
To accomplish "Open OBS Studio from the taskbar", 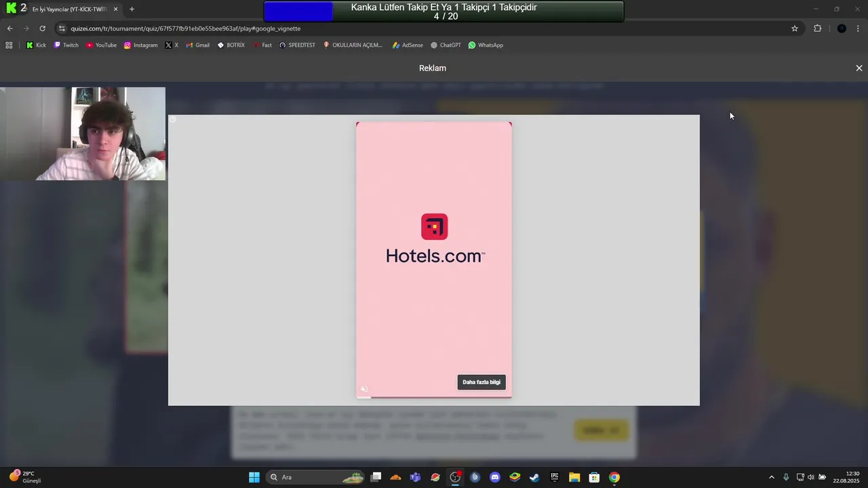I will click(455, 477).
